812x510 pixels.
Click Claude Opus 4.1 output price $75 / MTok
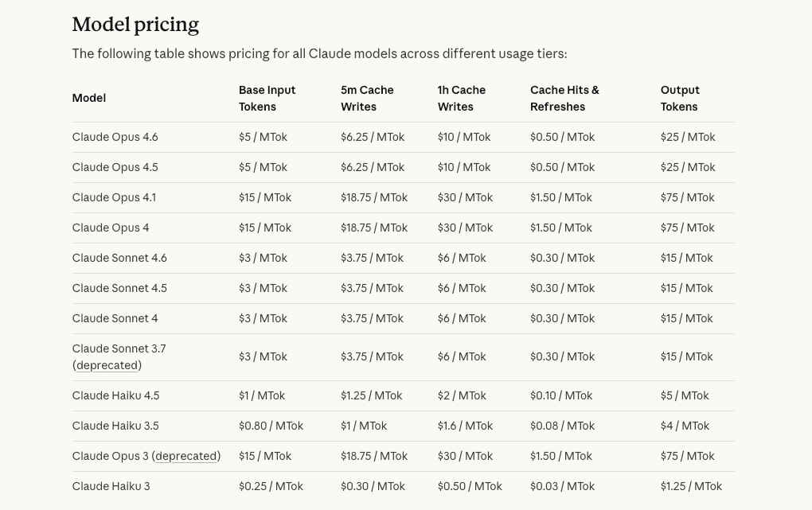pyautogui.click(x=687, y=197)
